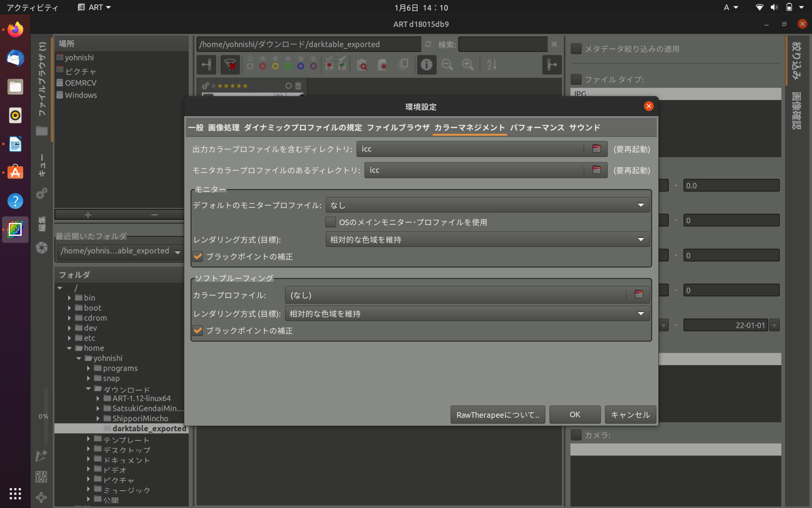Clear filters using the funnel icon
Viewport: 812px width, 508px height.
pos(230,64)
